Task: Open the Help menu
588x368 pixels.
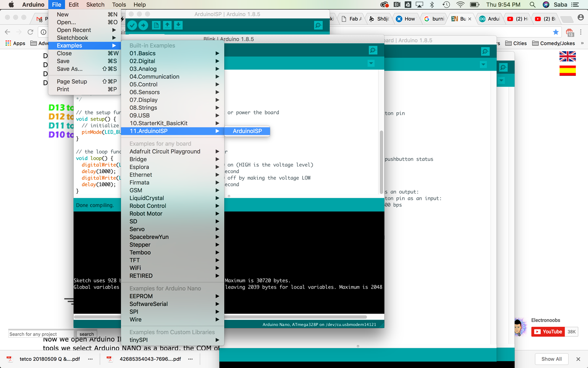Action: point(140,5)
